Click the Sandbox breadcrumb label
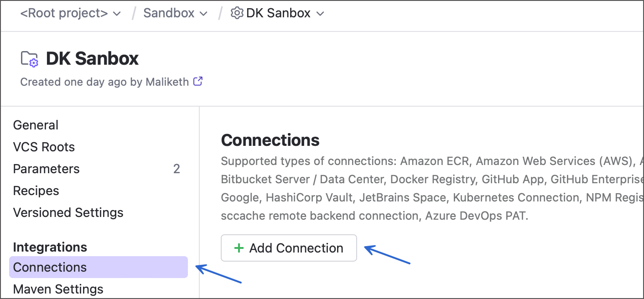Screen dimensions: 644x299 [x=169, y=13]
